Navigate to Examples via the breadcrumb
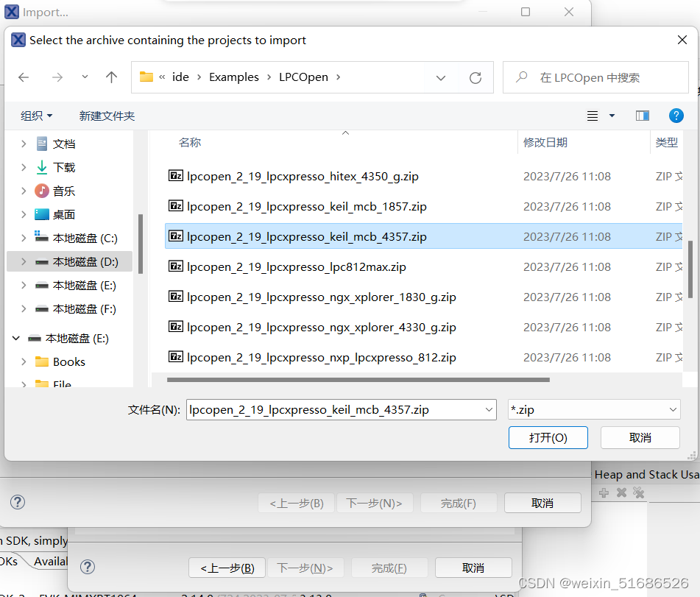700x597 pixels. 234,77
